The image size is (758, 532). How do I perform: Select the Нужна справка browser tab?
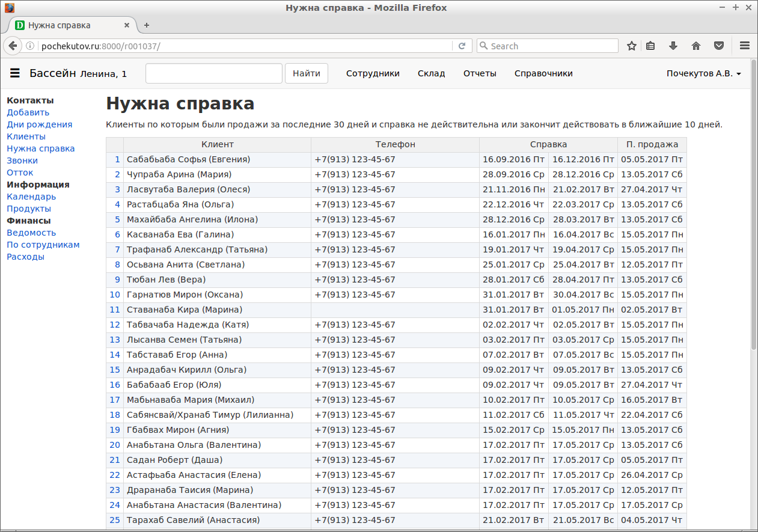(72, 25)
